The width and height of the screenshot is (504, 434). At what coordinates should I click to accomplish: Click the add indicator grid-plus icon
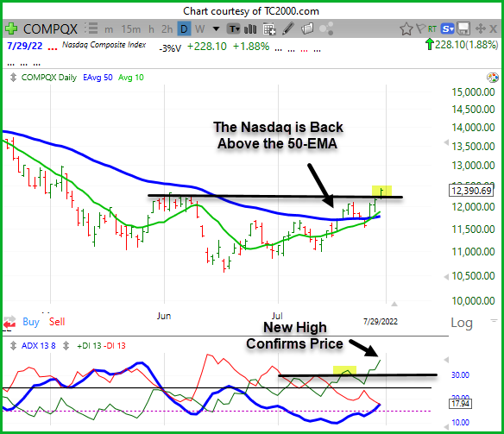click(269, 29)
